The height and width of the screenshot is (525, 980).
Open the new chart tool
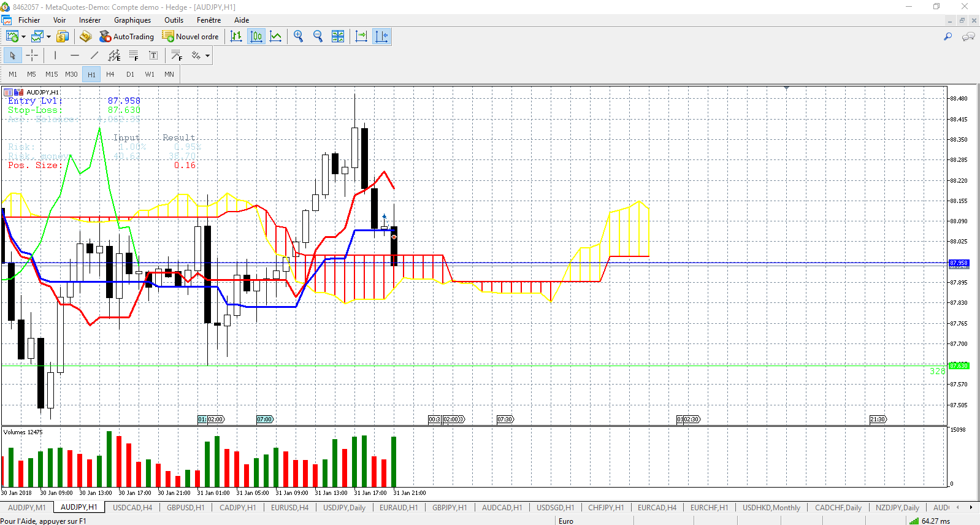click(x=12, y=37)
